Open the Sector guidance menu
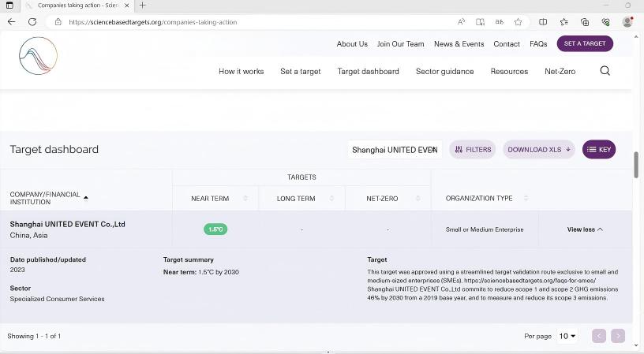The height and width of the screenshot is (354, 644). (x=445, y=72)
